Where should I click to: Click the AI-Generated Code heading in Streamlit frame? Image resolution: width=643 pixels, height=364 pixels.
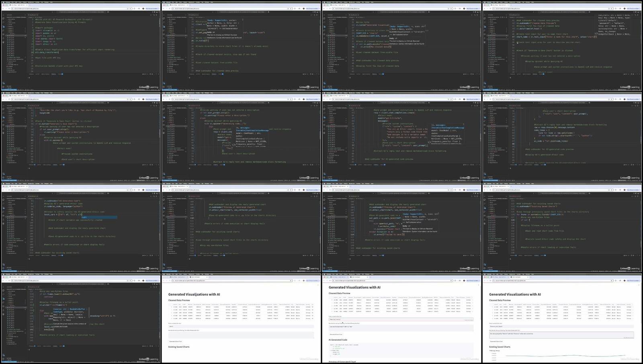[x=338, y=340]
